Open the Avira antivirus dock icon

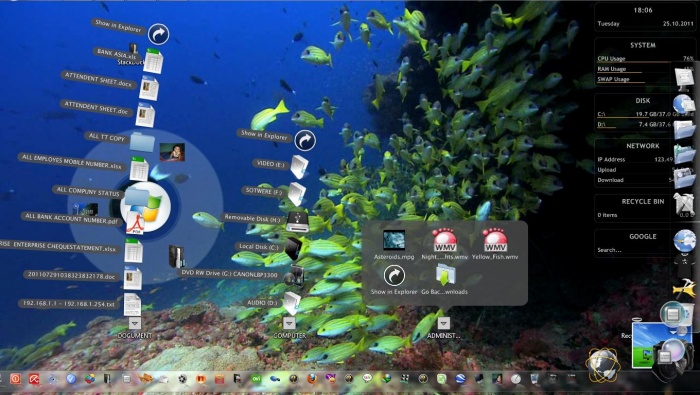pos(34,379)
